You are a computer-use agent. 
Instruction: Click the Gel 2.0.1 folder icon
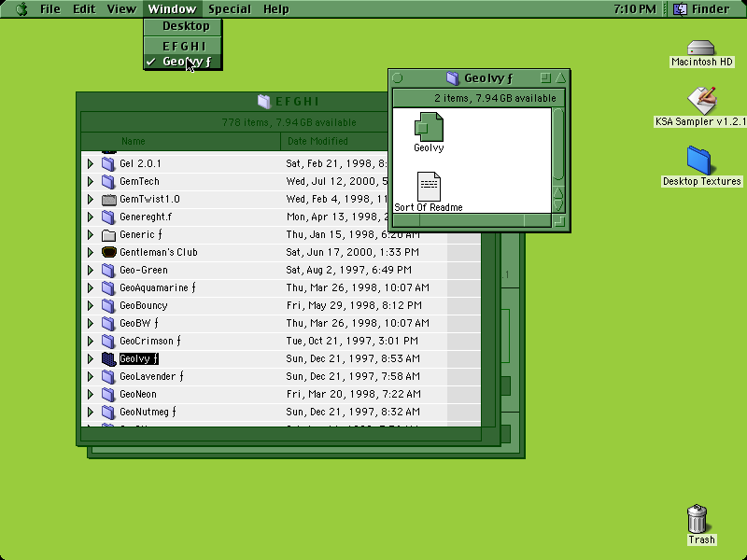pos(108,164)
